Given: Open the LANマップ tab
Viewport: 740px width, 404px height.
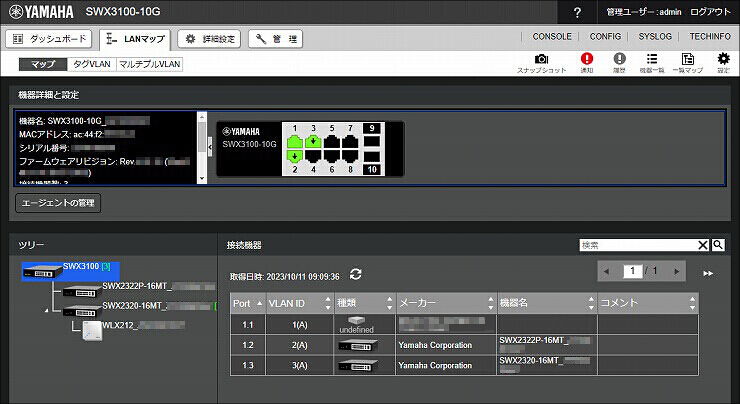Looking at the screenshot, I should click(x=135, y=39).
